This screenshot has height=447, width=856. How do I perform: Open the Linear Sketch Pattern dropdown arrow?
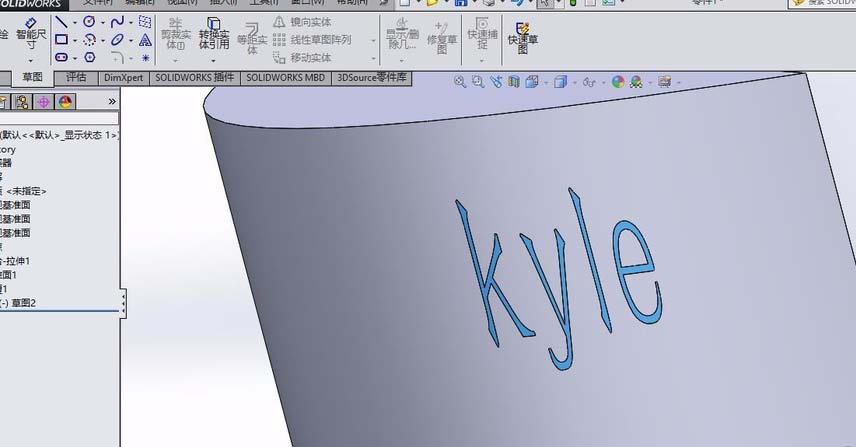(373, 40)
